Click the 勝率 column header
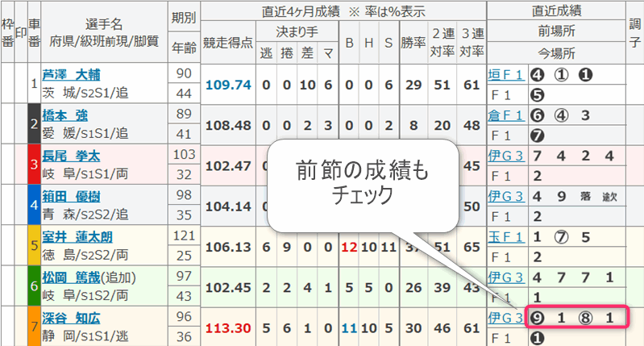 (x=413, y=42)
